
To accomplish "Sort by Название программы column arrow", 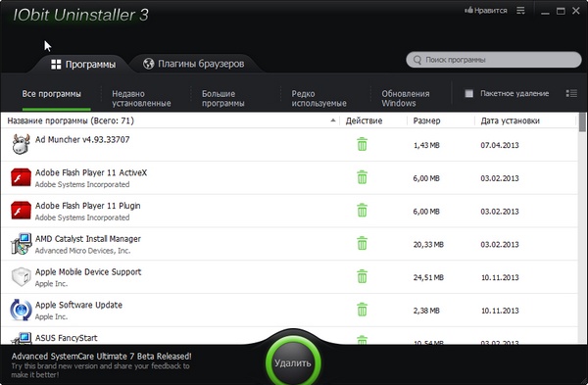I will click(x=332, y=120).
